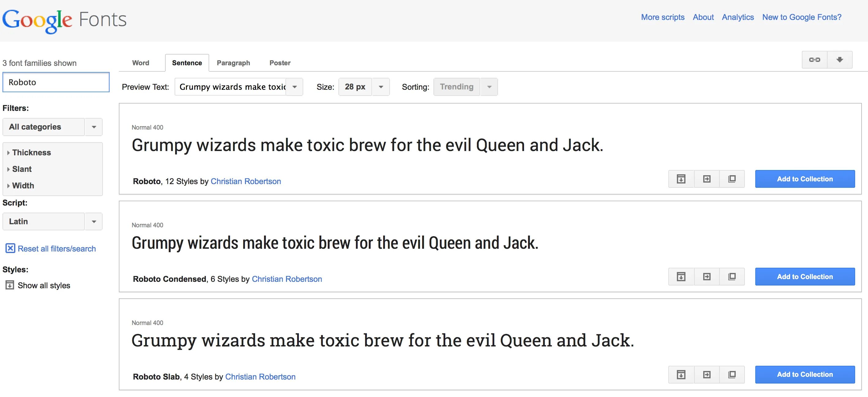Click the Roboto Slab font name
The height and width of the screenshot is (397, 868).
(156, 377)
